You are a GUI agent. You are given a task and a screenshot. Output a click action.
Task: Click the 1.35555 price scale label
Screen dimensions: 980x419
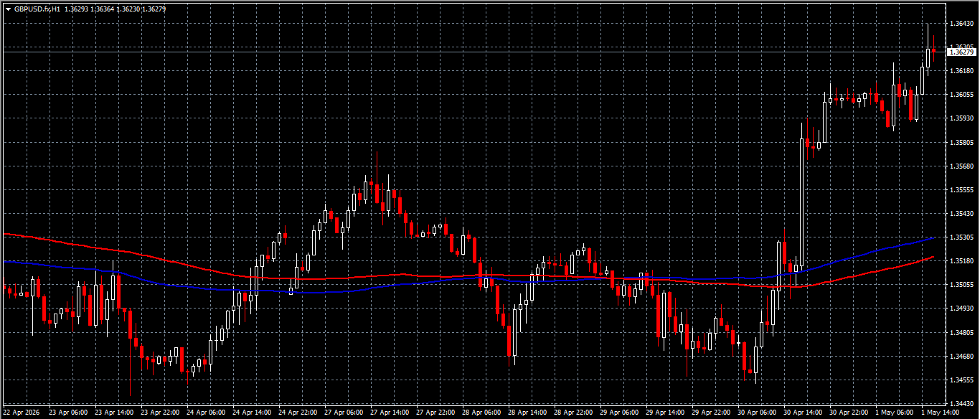(x=961, y=189)
